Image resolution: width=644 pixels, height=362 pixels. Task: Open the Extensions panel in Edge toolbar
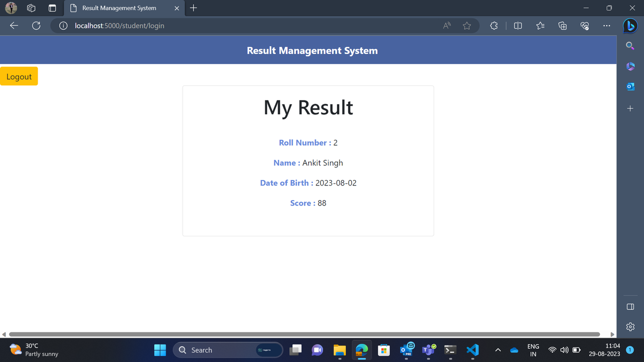tap(494, 26)
